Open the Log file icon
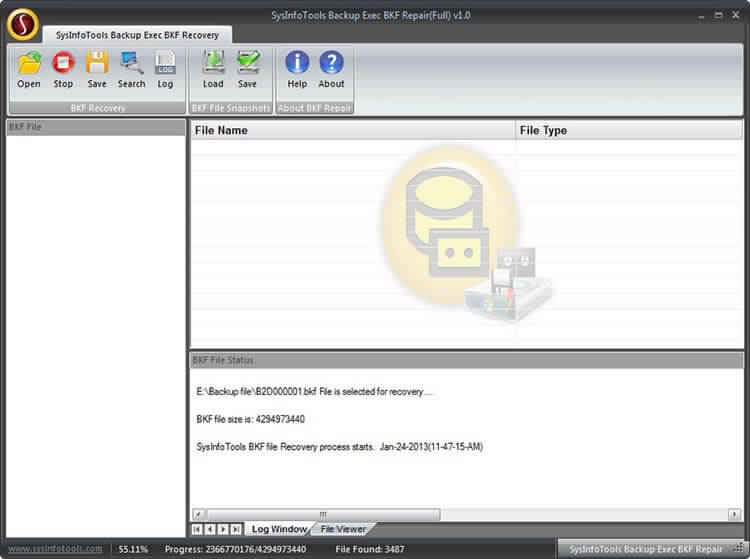This screenshot has height=559, width=750. [165, 70]
